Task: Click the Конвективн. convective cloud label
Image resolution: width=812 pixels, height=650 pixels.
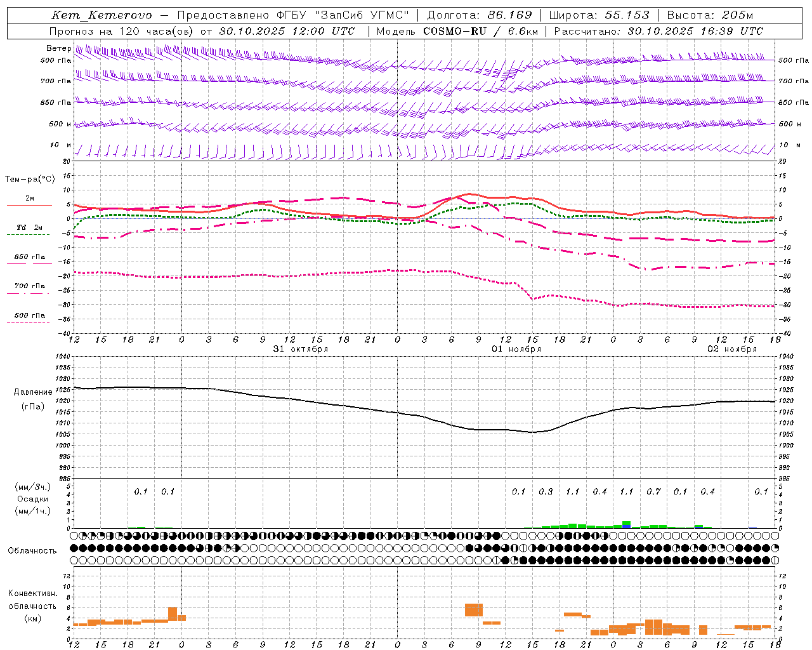Action: click(32, 594)
